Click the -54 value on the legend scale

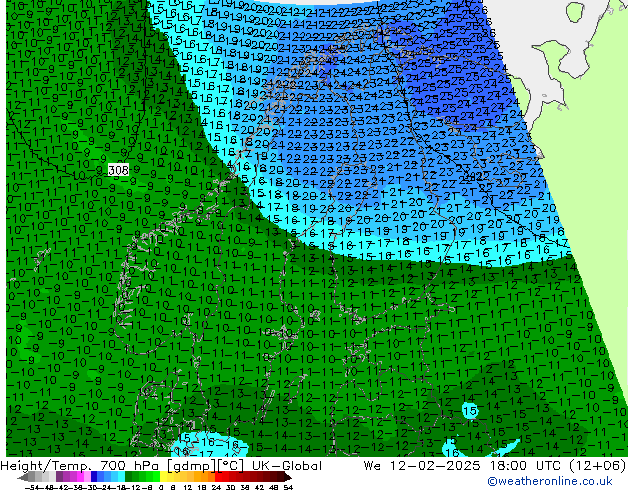point(30,488)
